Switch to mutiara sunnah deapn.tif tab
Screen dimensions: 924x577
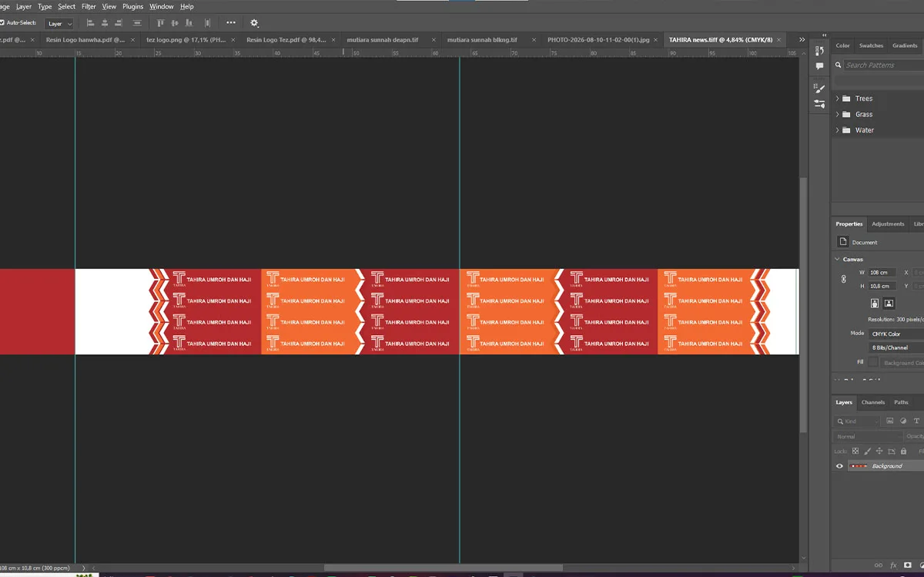(383, 39)
